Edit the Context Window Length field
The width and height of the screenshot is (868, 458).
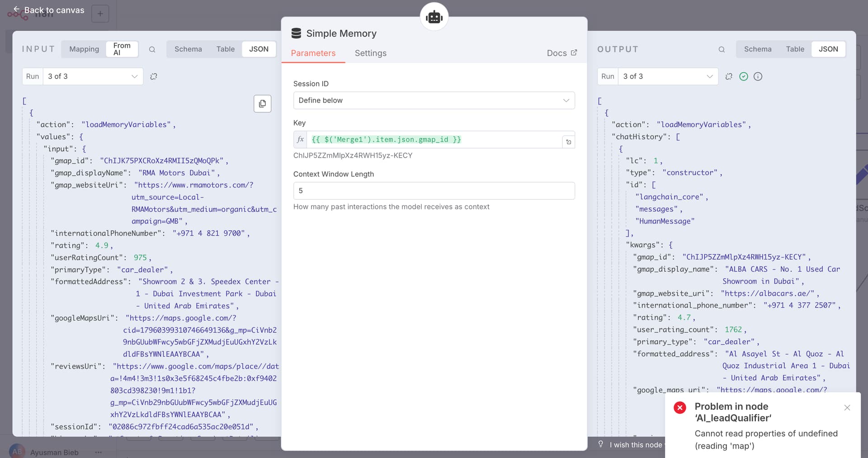coord(434,191)
